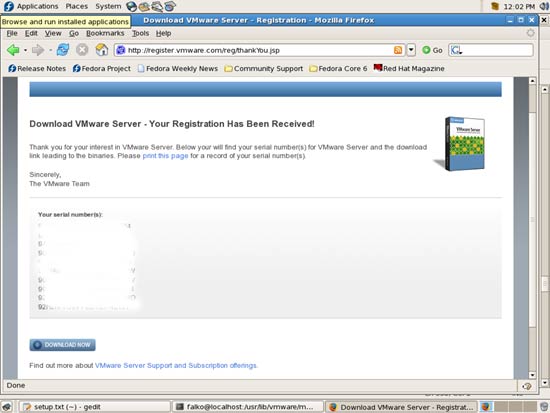
Task: Click the page heading 'Your Registration Has Been Received!'
Action: pyautogui.click(x=232, y=124)
